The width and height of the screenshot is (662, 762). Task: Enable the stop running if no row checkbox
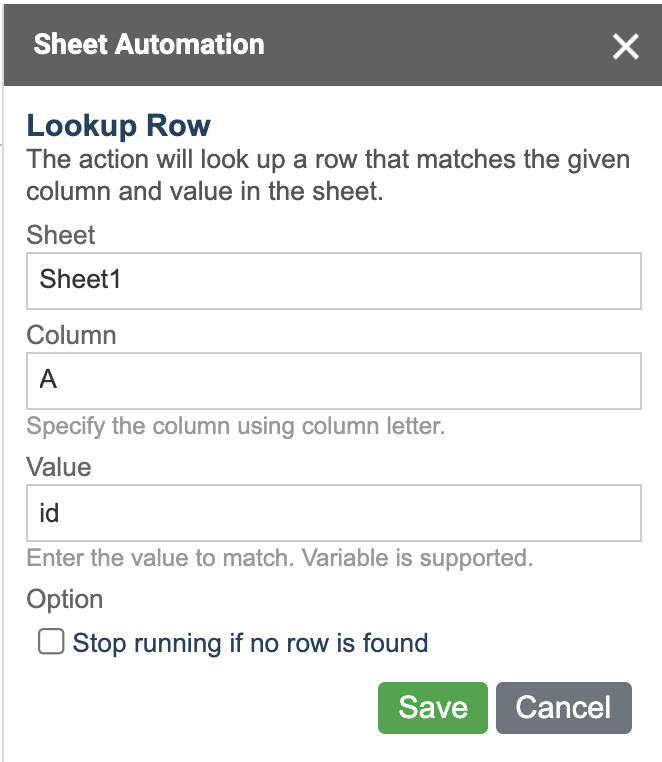click(x=51, y=641)
